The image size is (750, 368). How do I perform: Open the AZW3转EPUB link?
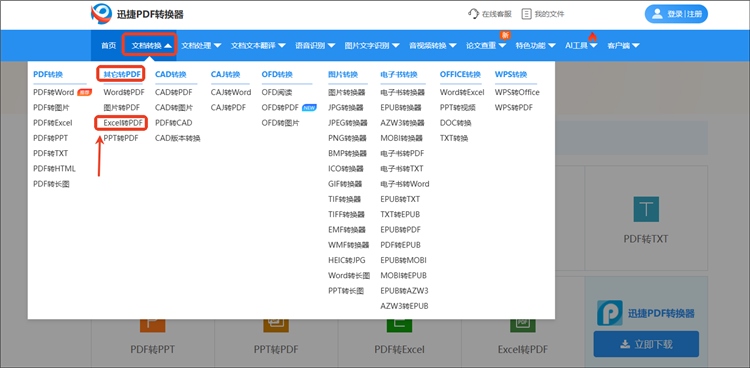[x=404, y=306]
